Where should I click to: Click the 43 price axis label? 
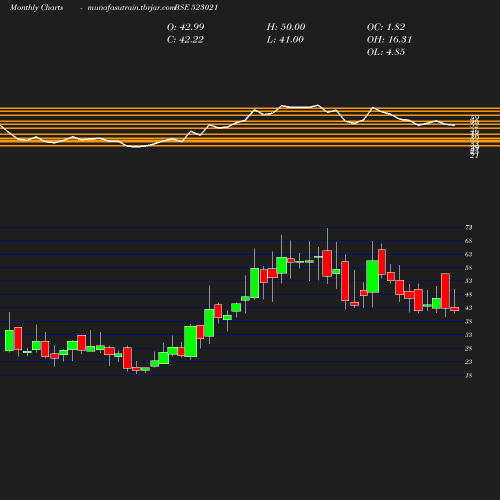(469, 308)
